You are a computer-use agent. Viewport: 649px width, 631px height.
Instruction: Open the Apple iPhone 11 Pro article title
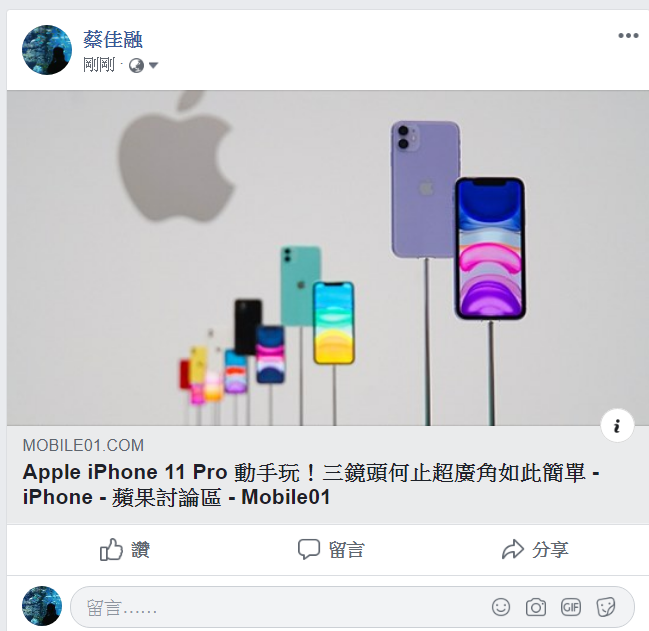coord(311,484)
